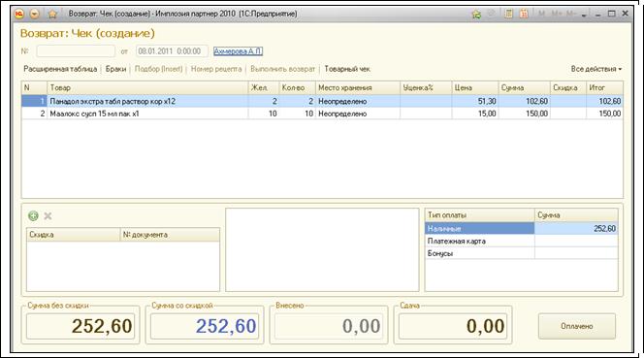Click the Браки command

115,69
